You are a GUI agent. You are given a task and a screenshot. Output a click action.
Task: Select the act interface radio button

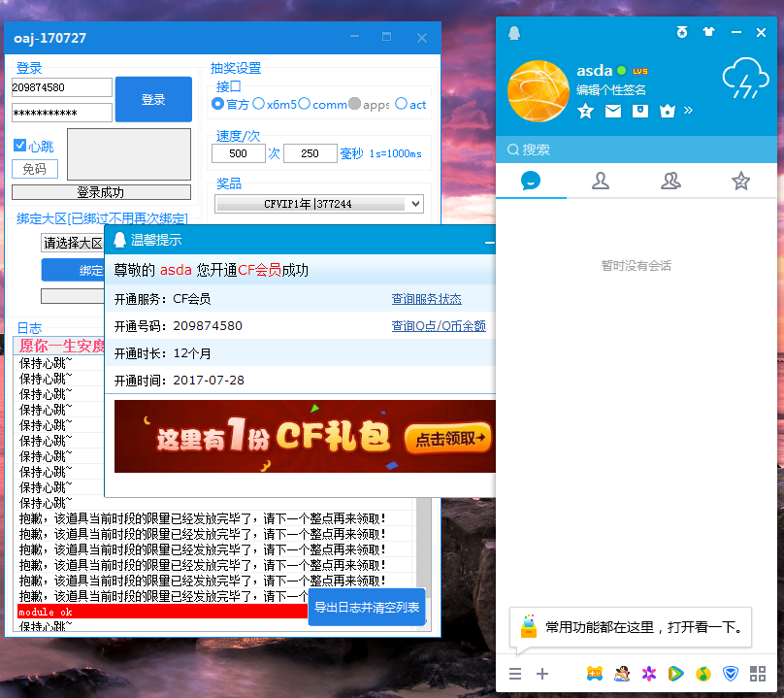click(401, 104)
